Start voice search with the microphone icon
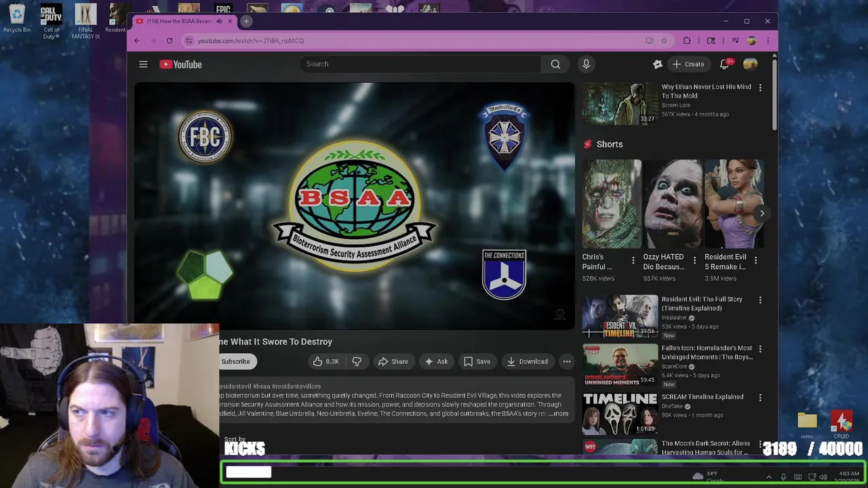 (587, 64)
